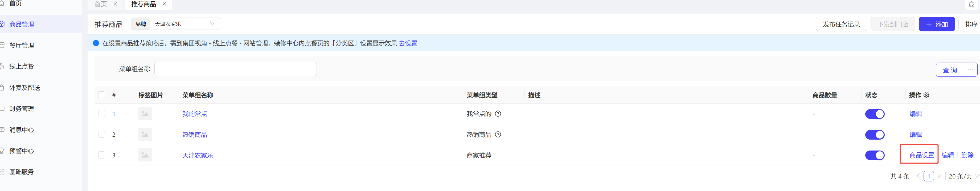Open the 20 条/页 page size dropdown

[x=962, y=176]
